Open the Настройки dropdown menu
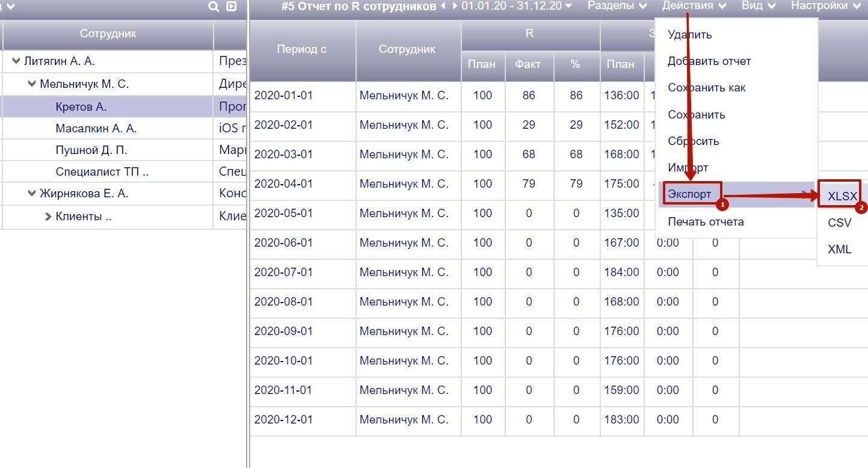 point(827,6)
